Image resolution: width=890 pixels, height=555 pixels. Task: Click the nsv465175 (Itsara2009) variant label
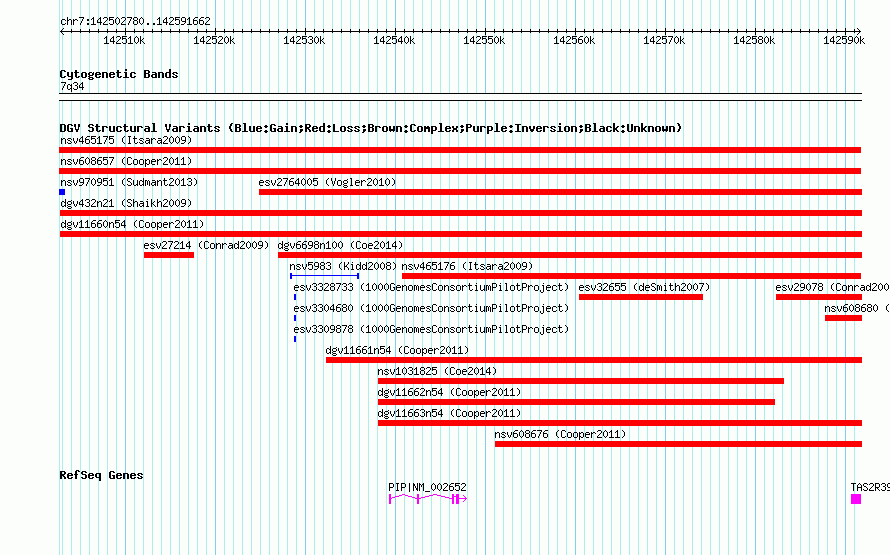[x=126, y=140]
